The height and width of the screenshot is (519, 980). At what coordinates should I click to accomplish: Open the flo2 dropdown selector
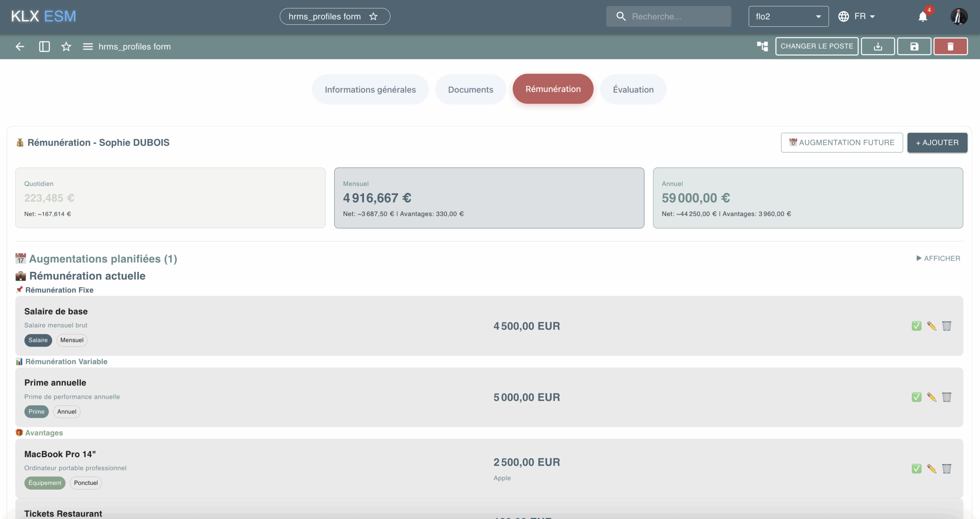click(788, 16)
